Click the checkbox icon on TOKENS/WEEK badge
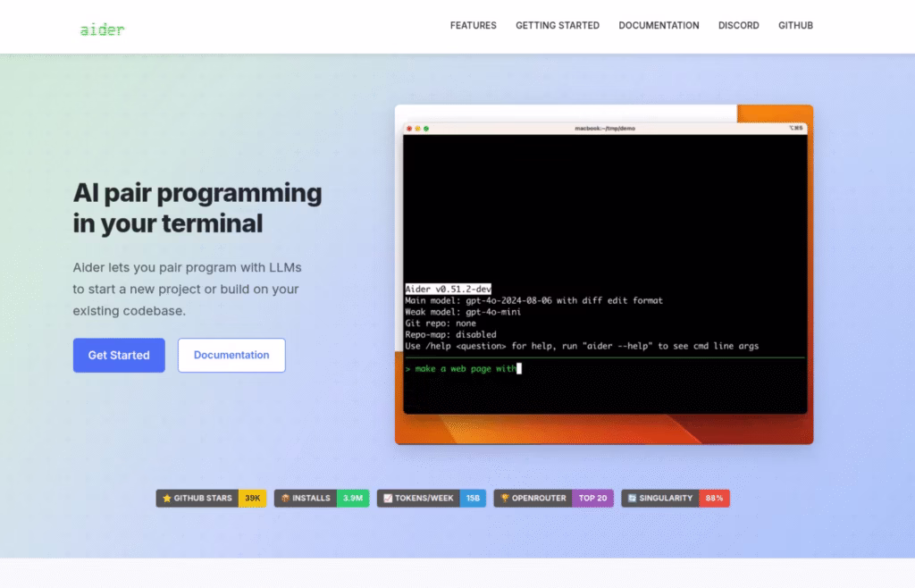Image resolution: width=915 pixels, height=588 pixels. pyautogui.click(x=387, y=498)
